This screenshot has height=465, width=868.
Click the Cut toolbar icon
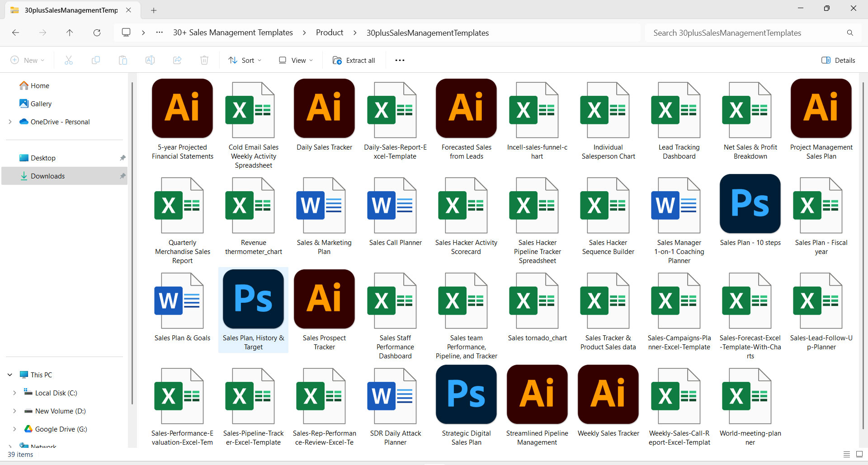point(69,60)
